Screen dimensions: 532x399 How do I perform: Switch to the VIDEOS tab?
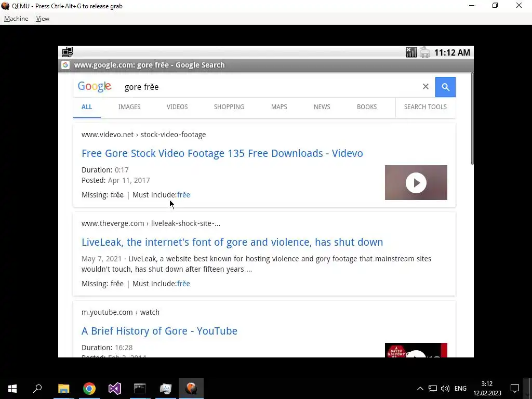click(x=177, y=107)
